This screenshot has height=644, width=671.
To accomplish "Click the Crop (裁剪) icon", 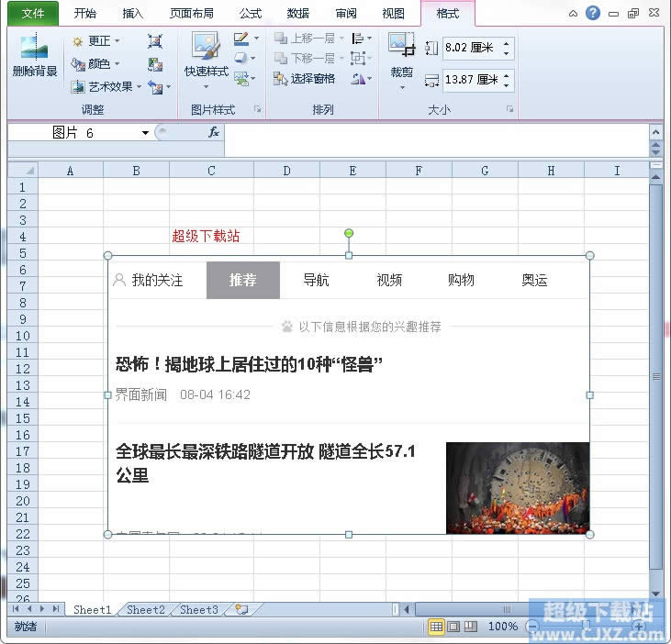I will tap(401, 45).
